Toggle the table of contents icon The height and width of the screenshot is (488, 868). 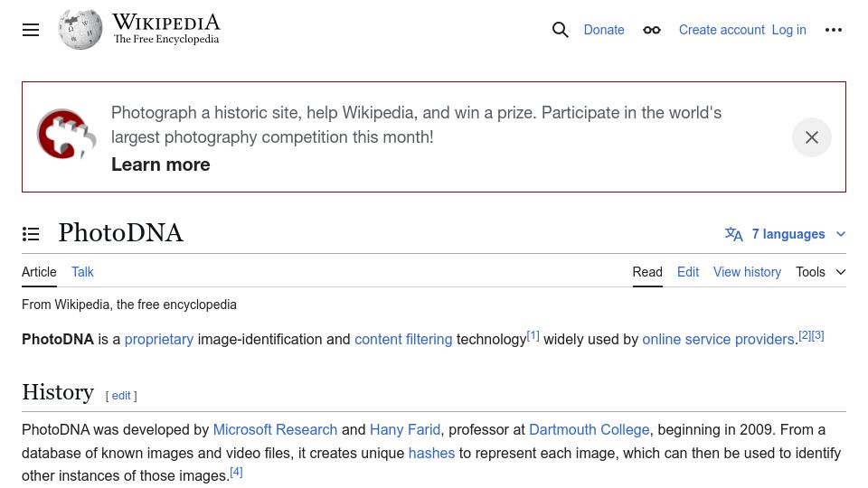click(31, 234)
